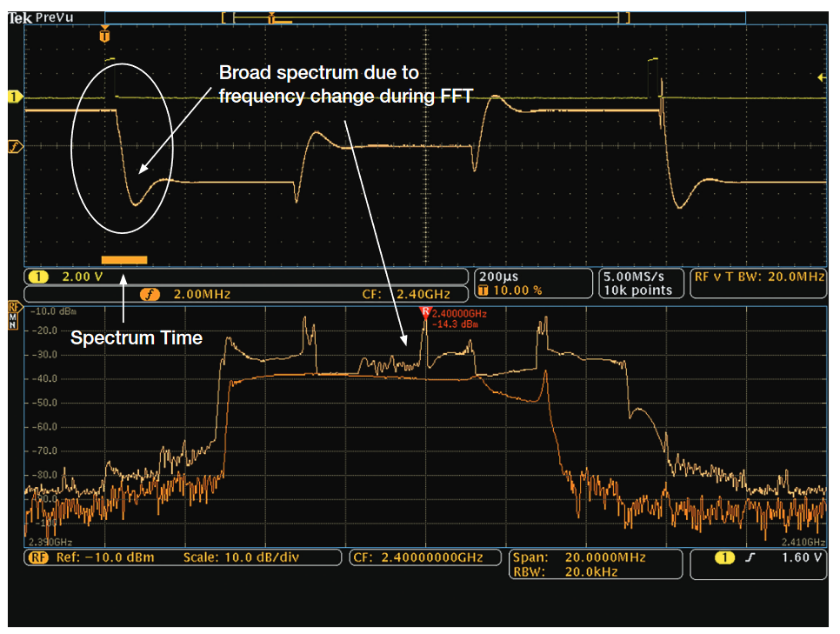Screen dimensions: 840x634
Task: Click the orange Spectrum Time bar
Action: pos(124,259)
